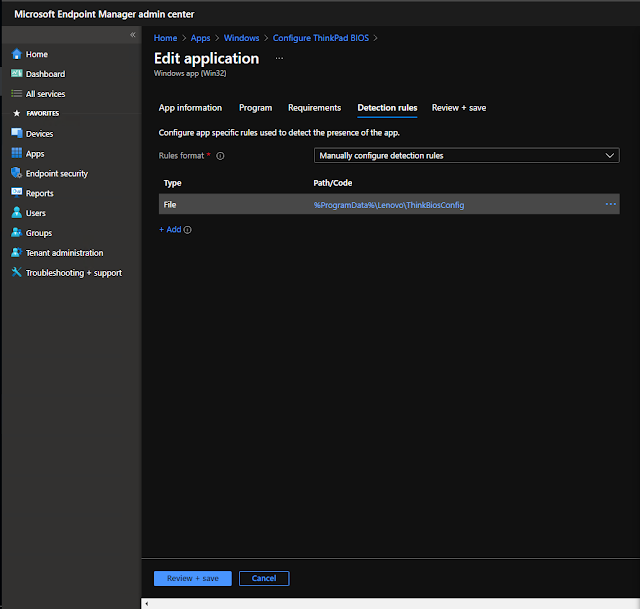The width and height of the screenshot is (640, 609).
Task: Open Dashboard from the sidebar
Action: pyautogui.click(x=45, y=74)
